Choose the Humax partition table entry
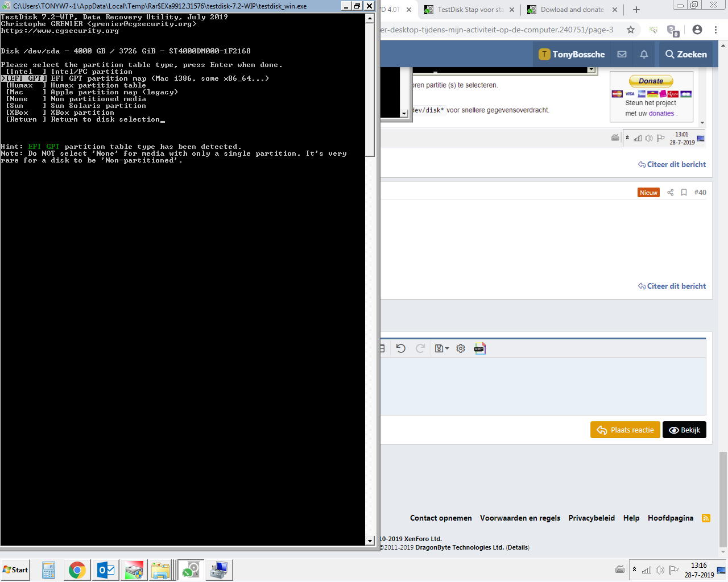This screenshot has width=728, height=582. coord(76,85)
